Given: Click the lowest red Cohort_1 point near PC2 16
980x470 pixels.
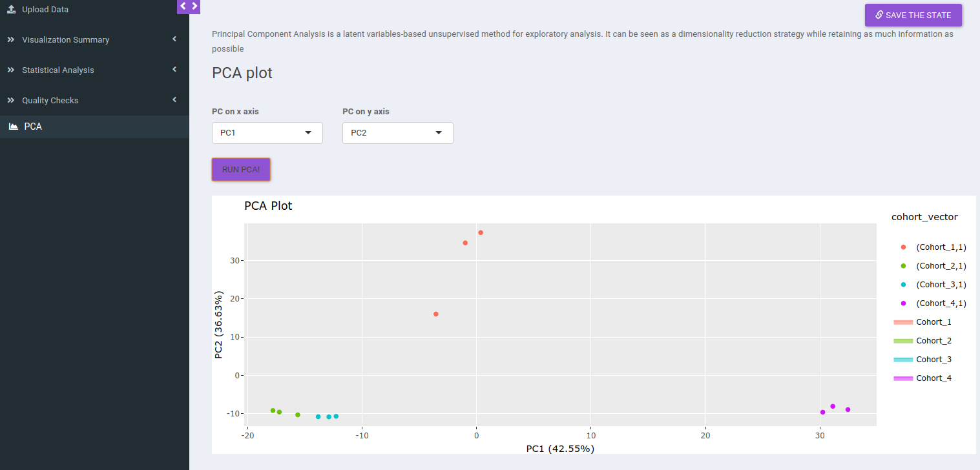Looking at the screenshot, I should click(x=436, y=314).
